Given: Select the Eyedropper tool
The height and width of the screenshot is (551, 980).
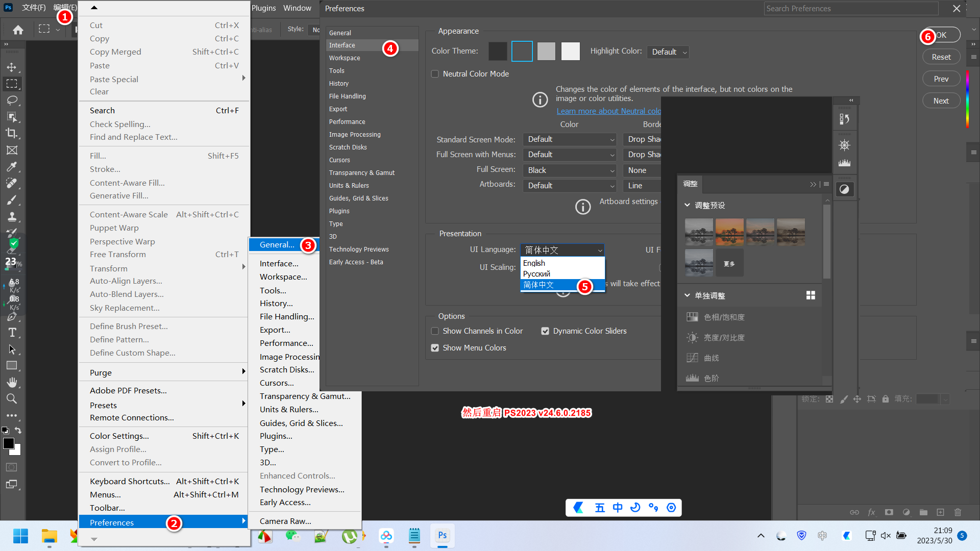Looking at the screenshot, I should (x=12, y=167).
